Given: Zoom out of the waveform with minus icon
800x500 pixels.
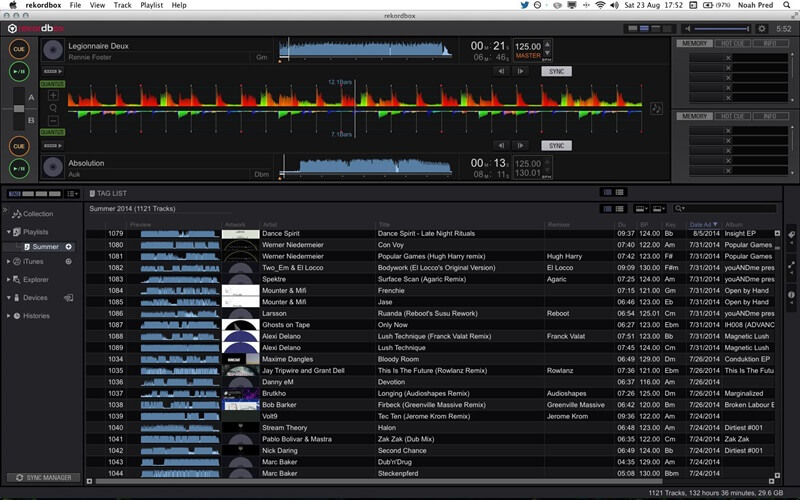Looking at the screenshot, I should point(53,119).
